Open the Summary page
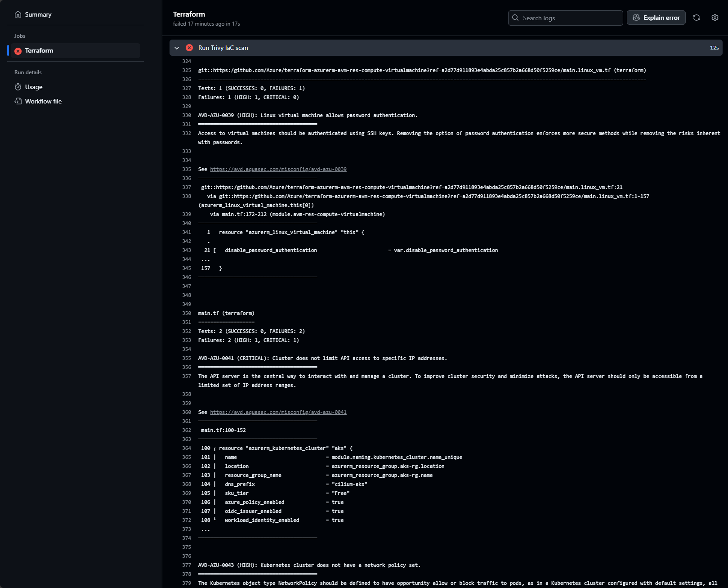Viewport: 728px width, 588px height. (38, 14)
